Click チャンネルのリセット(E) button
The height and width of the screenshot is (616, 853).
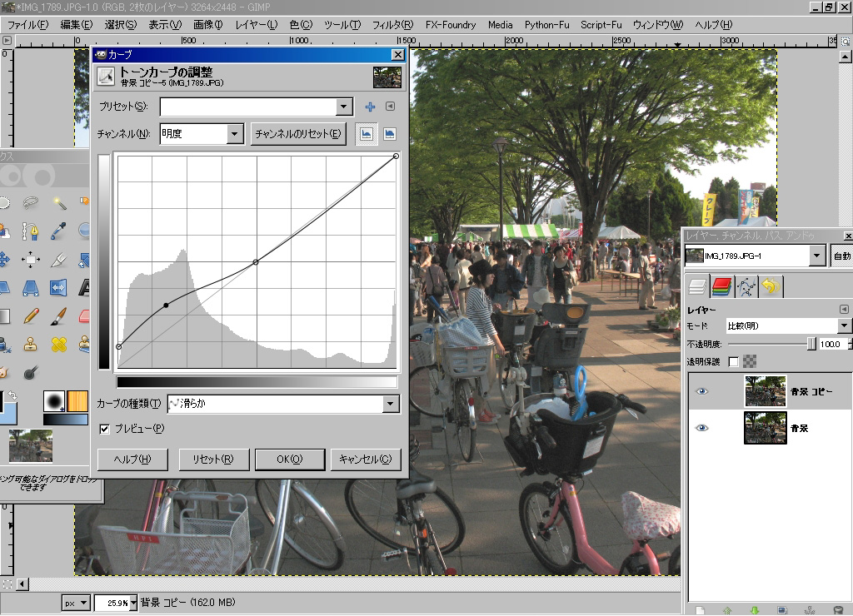coord(298,134)
